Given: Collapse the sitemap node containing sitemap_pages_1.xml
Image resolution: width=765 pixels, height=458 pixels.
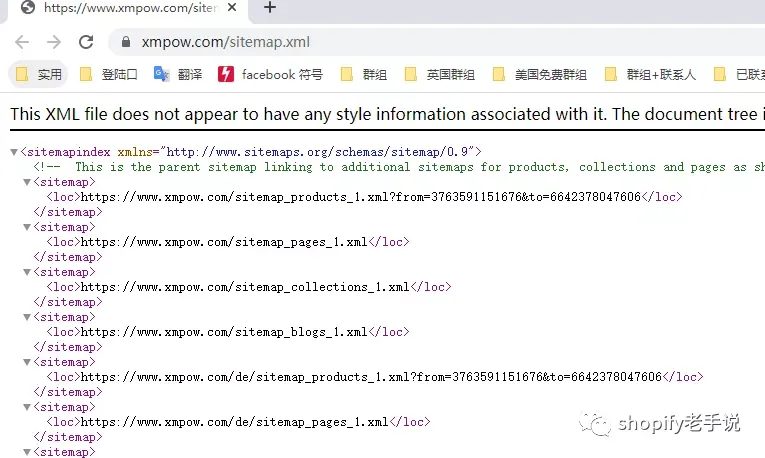Looking at the screenshot, I should pos(27,227).
